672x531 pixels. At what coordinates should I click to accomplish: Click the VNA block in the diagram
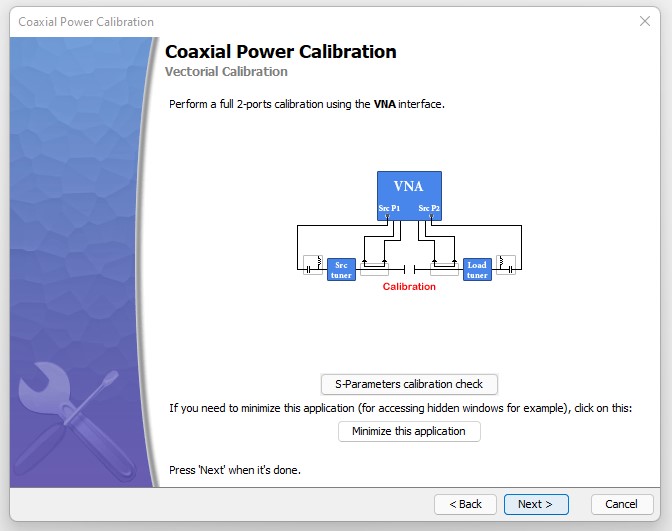point(409,196)
